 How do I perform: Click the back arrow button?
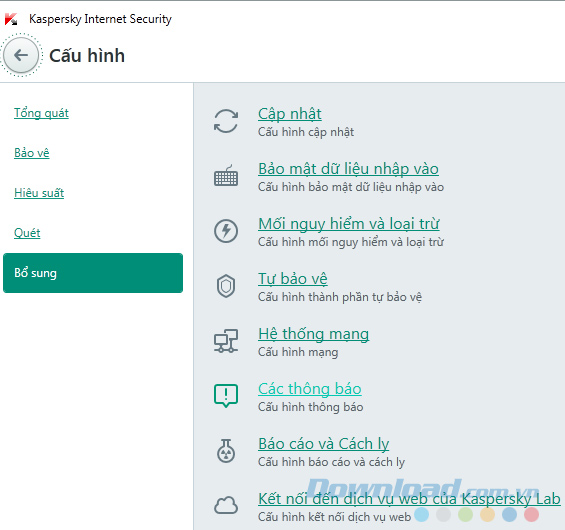(21, 55)
